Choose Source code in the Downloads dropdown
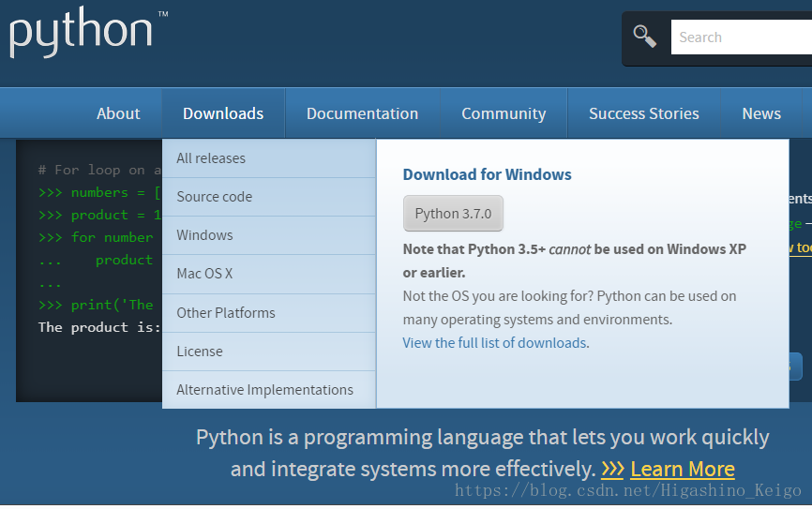812x509 pixels. coord(269,197)
